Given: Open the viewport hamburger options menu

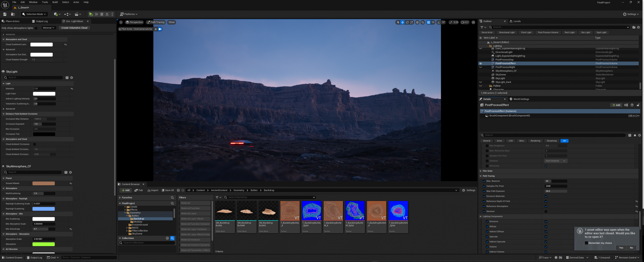Looking at the screenshot, I should [121, 22].
